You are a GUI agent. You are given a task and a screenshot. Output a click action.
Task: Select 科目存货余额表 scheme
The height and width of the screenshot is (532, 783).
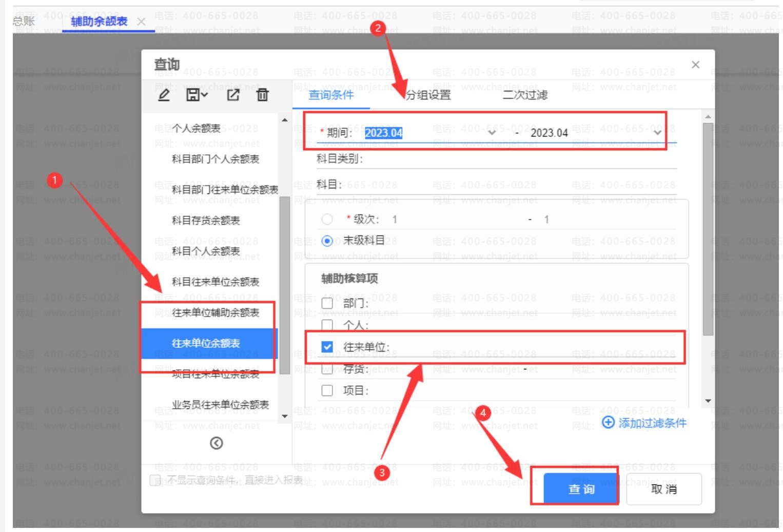click(x=206, y=221)
